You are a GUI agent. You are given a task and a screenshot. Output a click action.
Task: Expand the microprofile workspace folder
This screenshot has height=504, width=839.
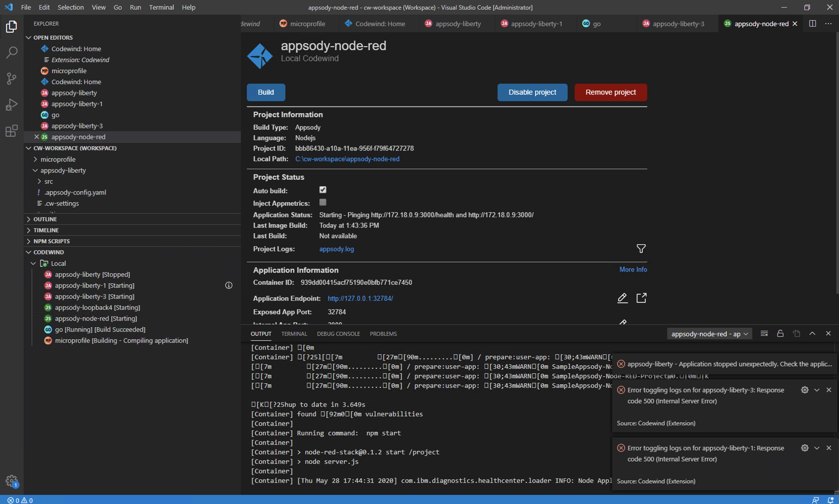(132, 159)
